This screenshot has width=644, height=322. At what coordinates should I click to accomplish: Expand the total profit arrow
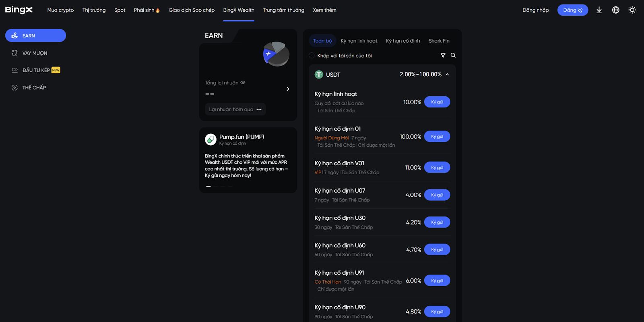288,89
